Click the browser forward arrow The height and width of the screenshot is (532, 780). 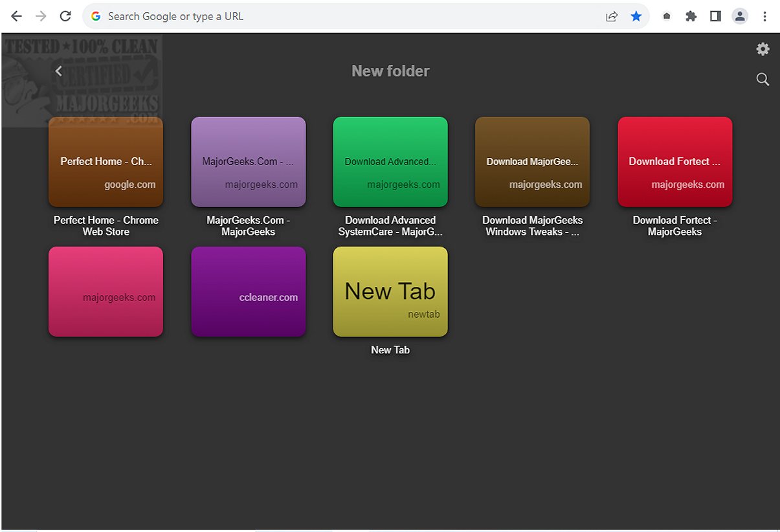[41, 16]
